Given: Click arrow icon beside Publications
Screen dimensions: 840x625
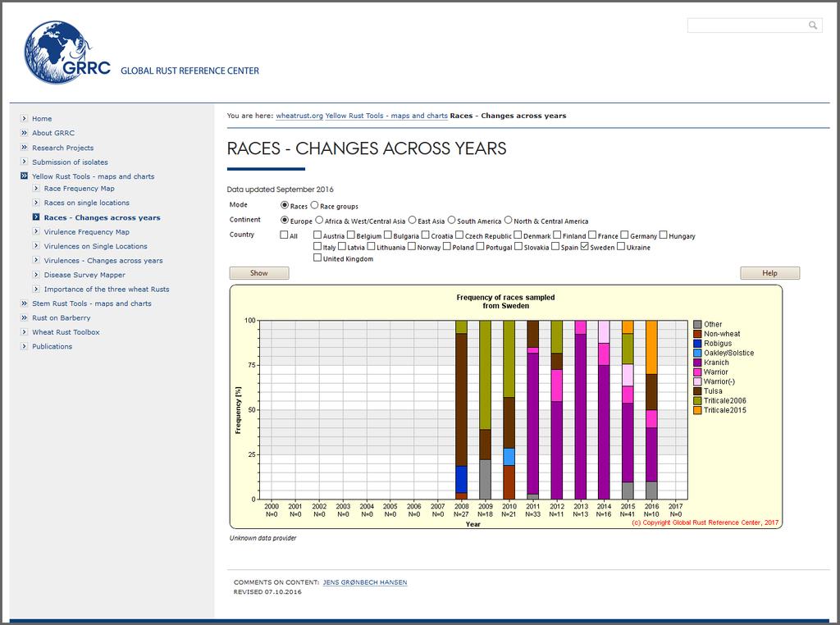Looking at the screenshot, I should tap(24, 346).
